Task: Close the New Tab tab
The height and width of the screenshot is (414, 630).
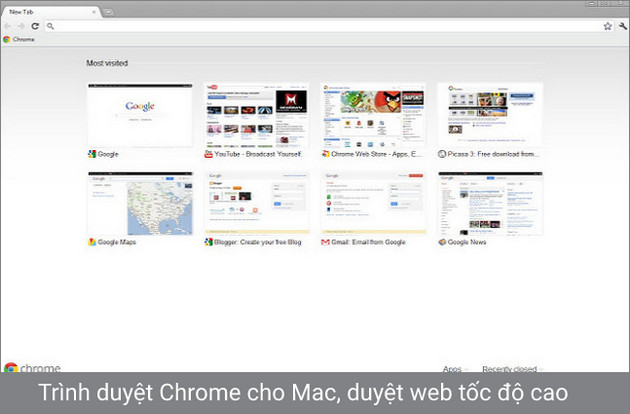Action: point(94,12)
